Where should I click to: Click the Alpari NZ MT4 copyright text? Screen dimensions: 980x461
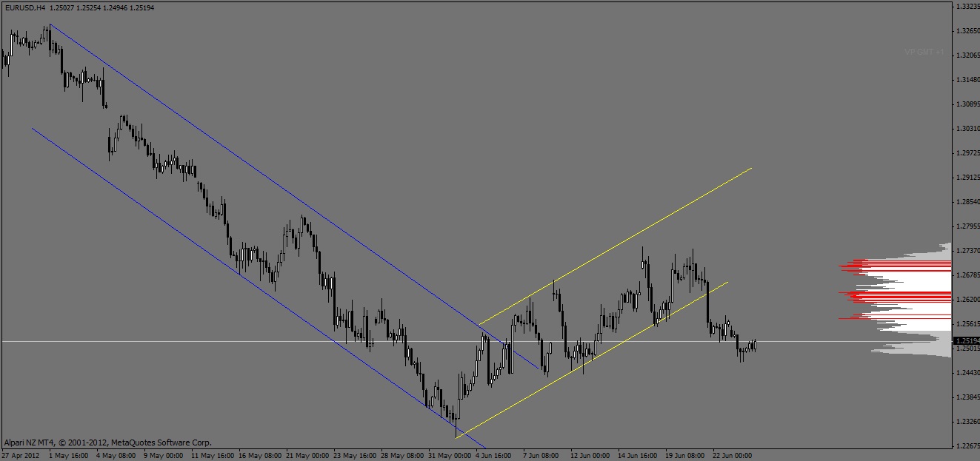coord(107,442)
